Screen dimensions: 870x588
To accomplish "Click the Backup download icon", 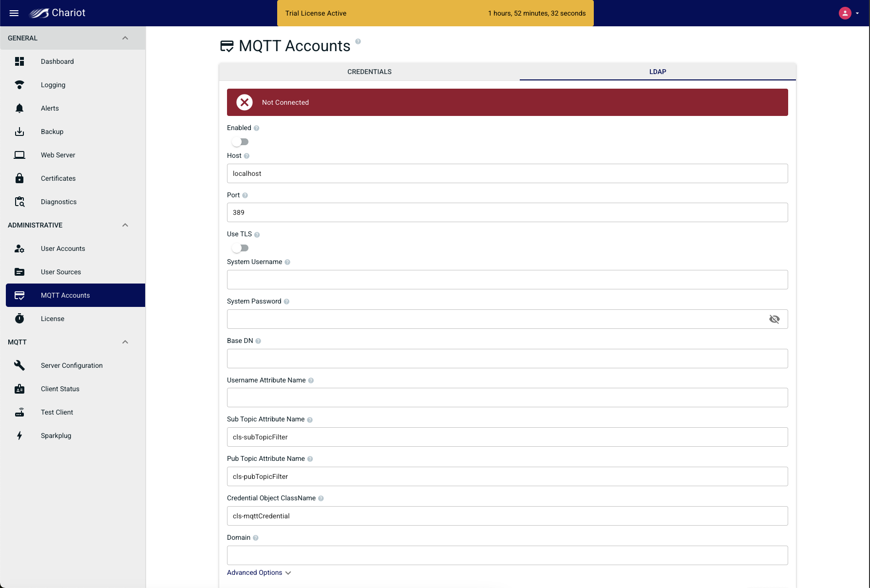I will point(19,132).
